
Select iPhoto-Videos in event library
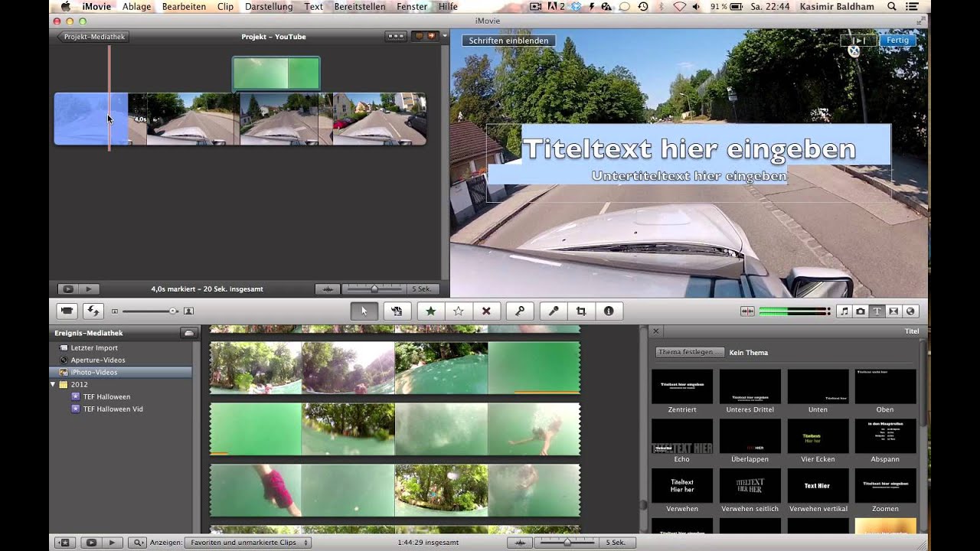tap(94, 372)
